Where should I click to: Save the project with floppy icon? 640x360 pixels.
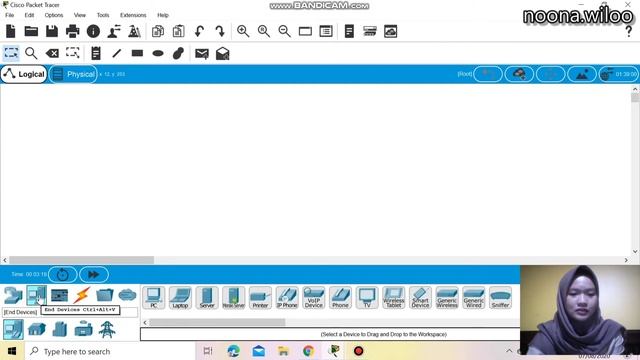(52, 31)
